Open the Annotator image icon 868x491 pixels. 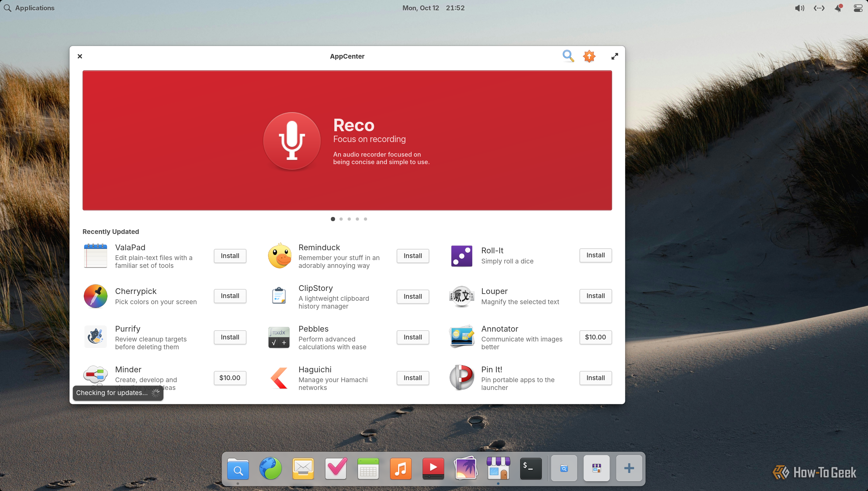click(x=461, y=336)
